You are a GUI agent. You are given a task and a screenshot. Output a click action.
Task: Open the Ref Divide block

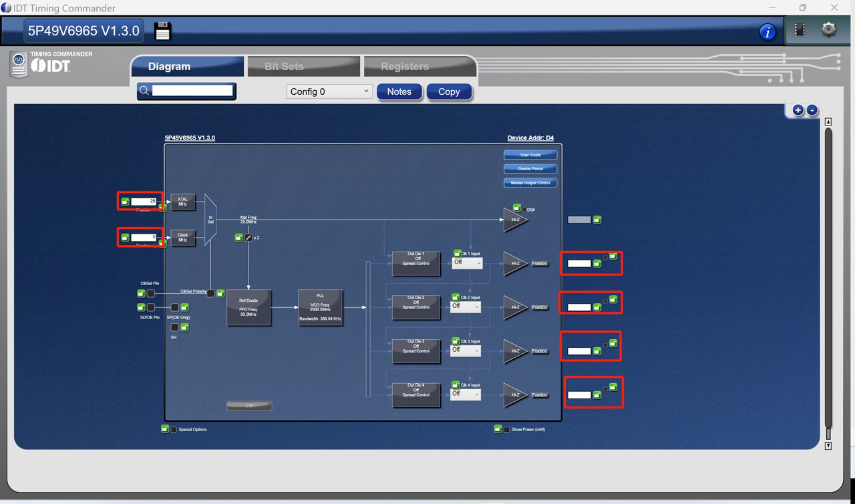click(x=248, y=307)
